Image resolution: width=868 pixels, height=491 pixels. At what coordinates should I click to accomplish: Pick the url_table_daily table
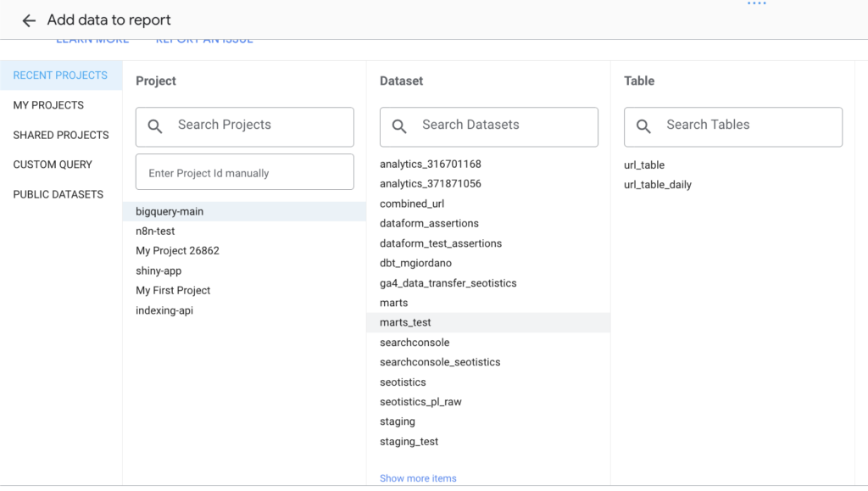point(658,185)
